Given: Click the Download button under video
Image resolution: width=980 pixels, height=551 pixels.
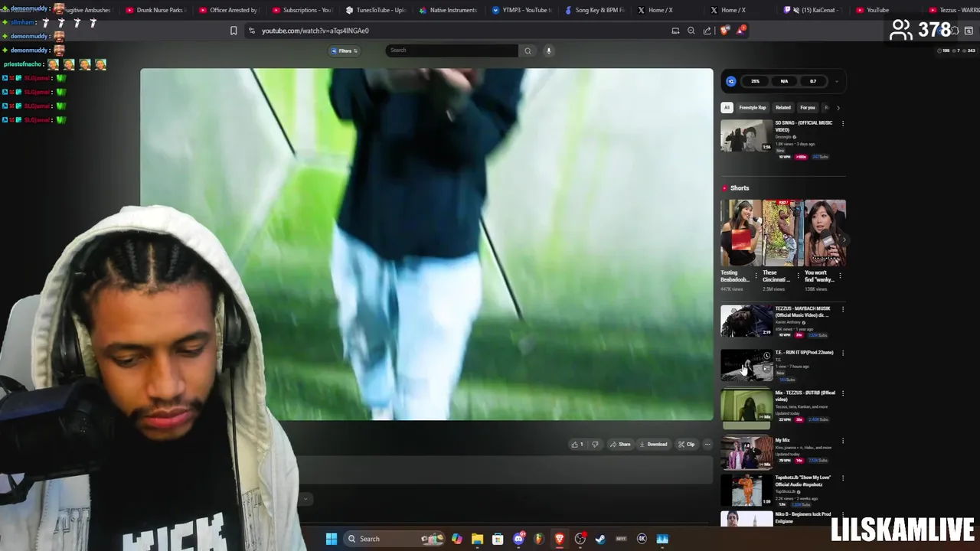Looking at the screenshot, I should (x=653, y=444).
